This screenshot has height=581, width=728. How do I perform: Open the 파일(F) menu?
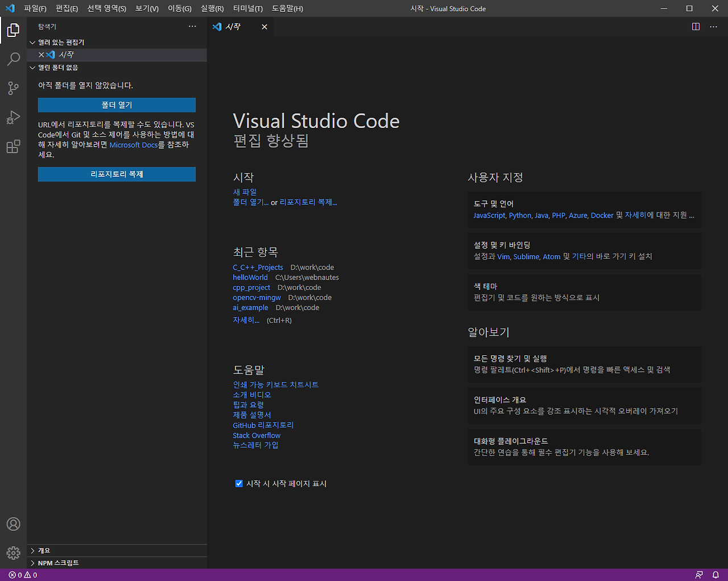tap(35, 9)
